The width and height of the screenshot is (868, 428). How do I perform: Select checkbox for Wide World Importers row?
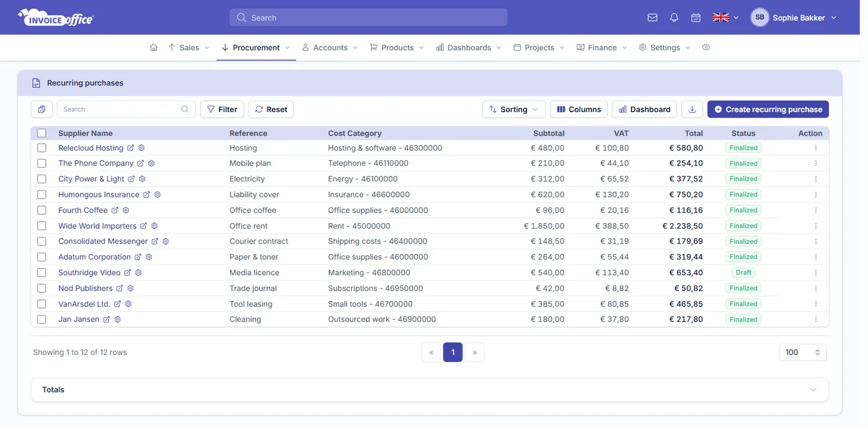(42, 226)
